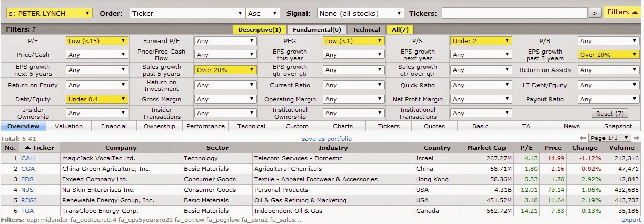Switch to the Charts view

343,126
